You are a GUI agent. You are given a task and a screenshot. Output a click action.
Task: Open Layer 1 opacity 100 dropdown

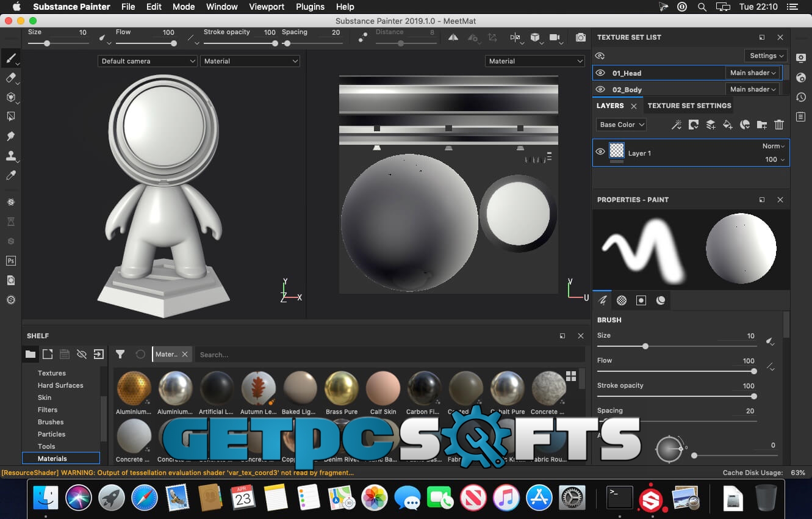(x=775, y=159)
